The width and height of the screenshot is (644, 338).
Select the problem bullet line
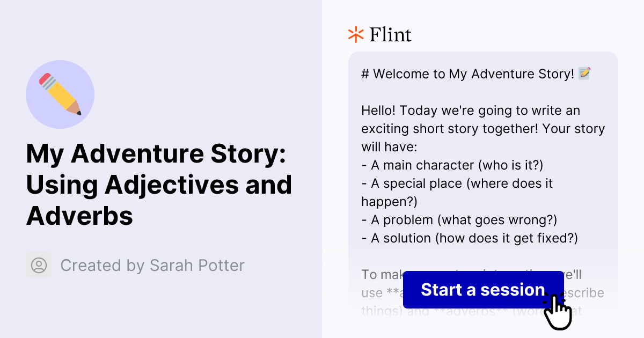(459, 219)
